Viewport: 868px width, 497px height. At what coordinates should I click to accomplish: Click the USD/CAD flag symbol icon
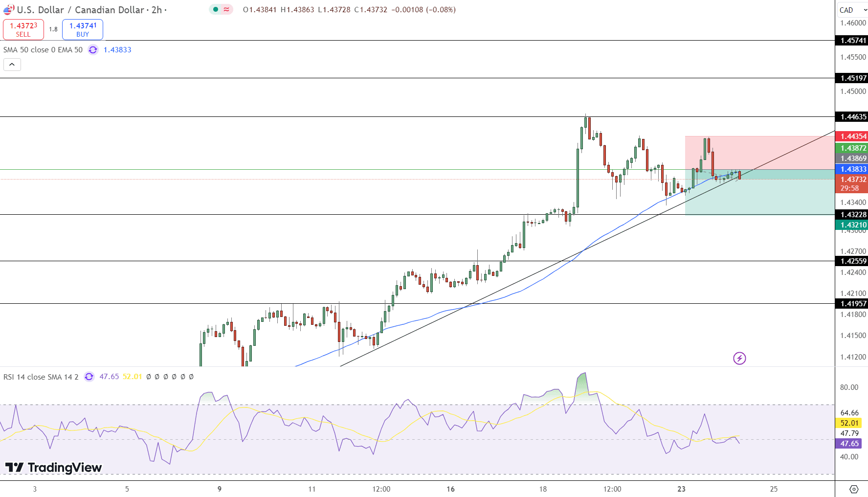pos(9,9)
